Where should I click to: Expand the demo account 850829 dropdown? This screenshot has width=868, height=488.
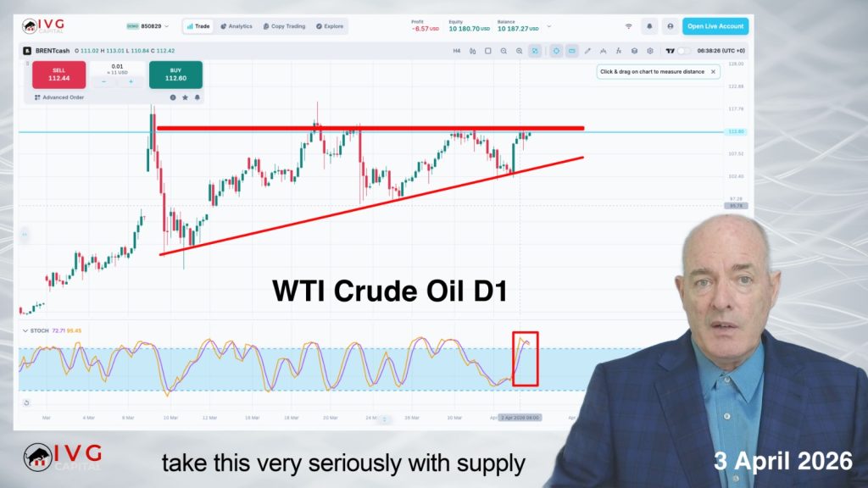tap(147, 26)
